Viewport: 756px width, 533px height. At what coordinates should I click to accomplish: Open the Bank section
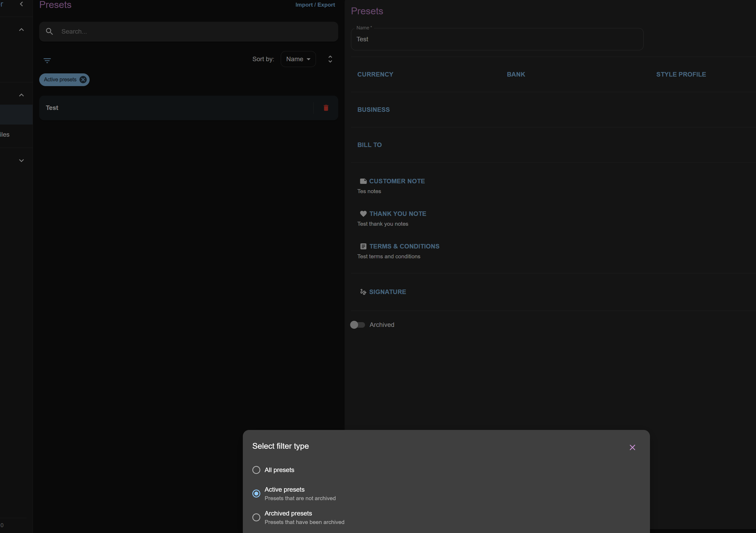pyautogui.click(x=516, y=74)
